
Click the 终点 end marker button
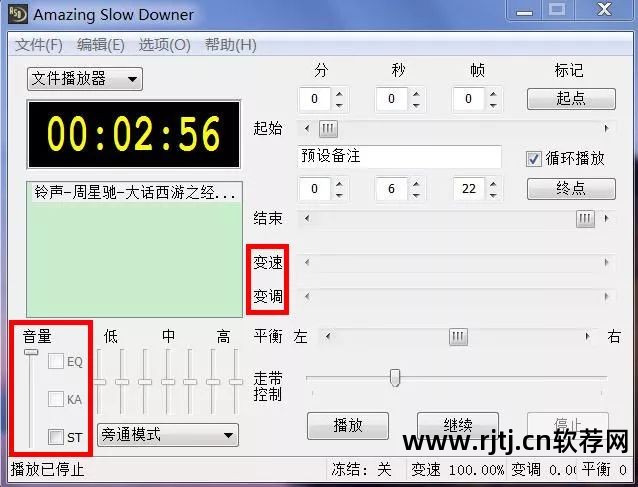coord(571,189)
